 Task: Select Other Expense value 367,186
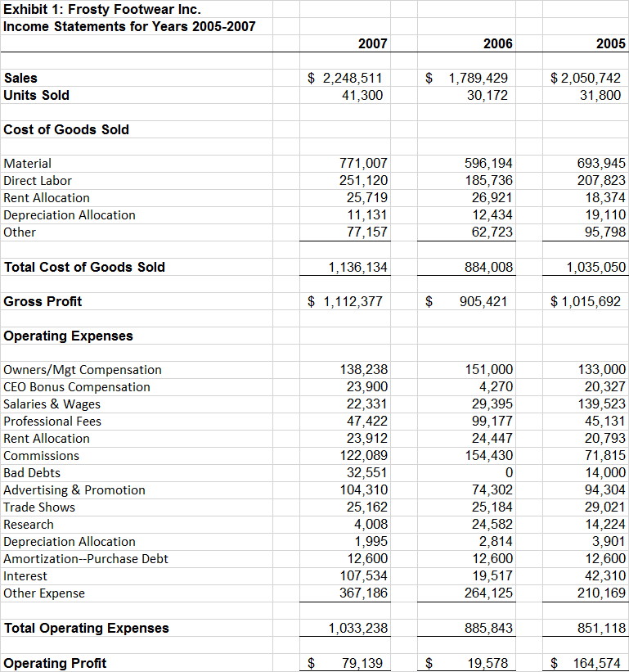tap(363, 593)
